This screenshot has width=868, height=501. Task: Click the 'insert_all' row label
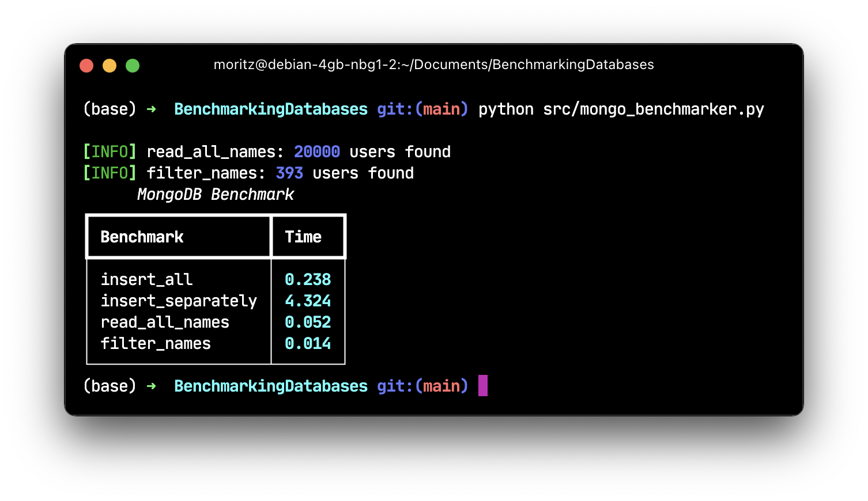point(146,279)
